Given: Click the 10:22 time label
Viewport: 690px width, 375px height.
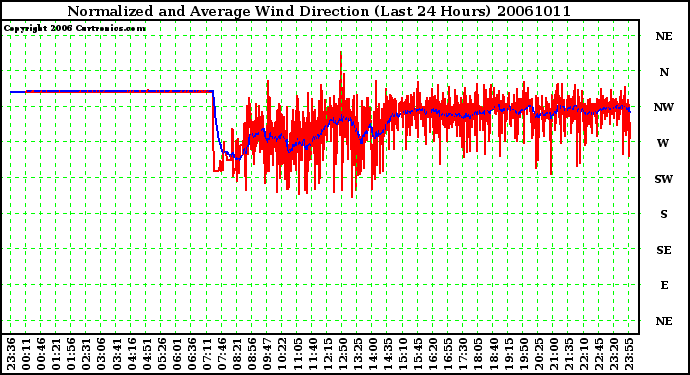Looking at the screenshot, I should [x=282, y=354].
